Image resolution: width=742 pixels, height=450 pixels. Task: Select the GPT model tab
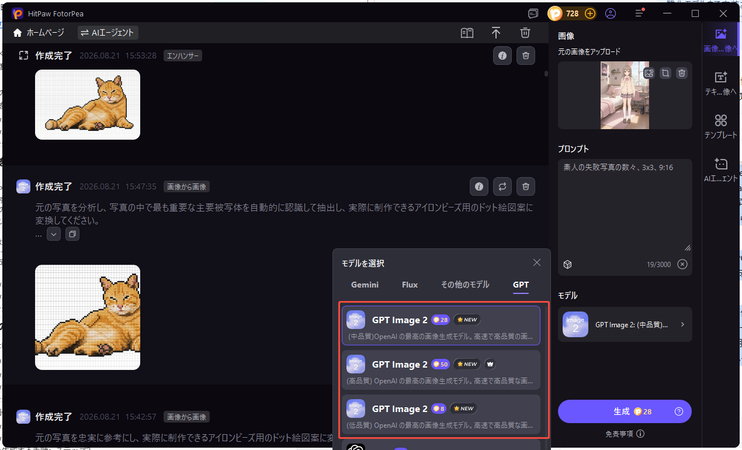pyautogui.click(x=521, y=285)
